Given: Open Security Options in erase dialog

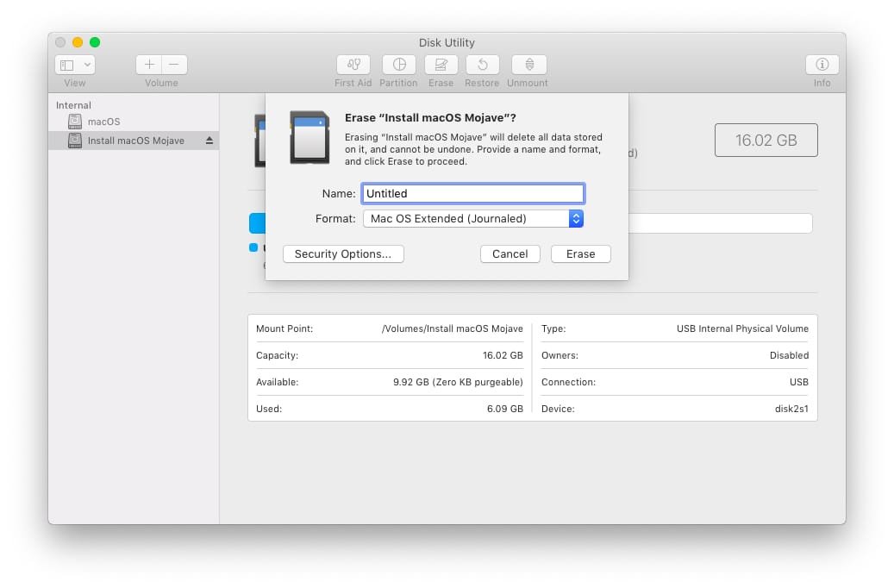Looking at the screenshot, I should pyautogui.click(x=343, y=253).
